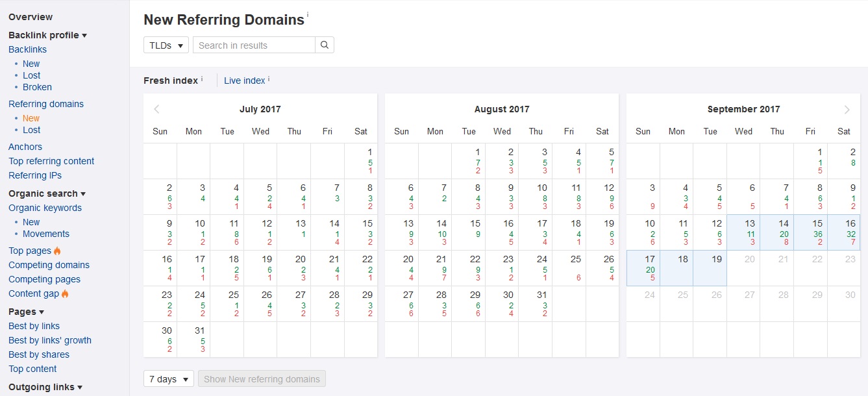Click the search magnifier icon button
This screenshot has height=396, width=868.
coord(325,45)
